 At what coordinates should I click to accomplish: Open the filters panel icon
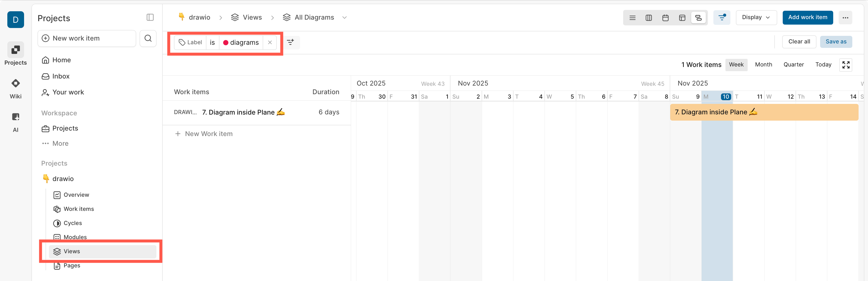click(722, 18)
